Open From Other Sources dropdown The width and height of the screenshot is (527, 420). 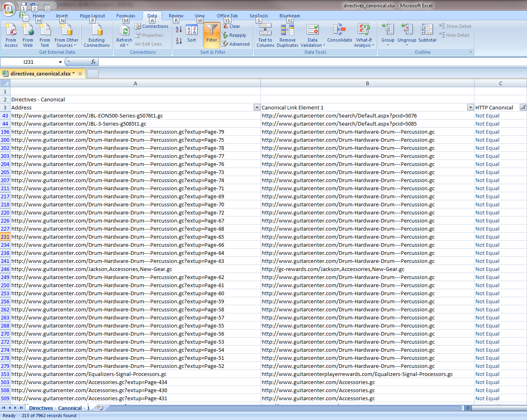[67, 35]
